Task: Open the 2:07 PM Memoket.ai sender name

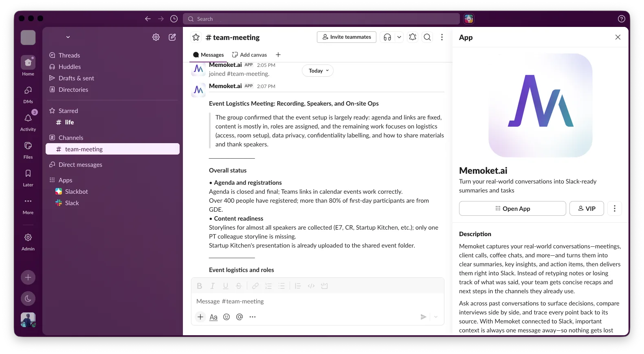Action: pos(225,86)
